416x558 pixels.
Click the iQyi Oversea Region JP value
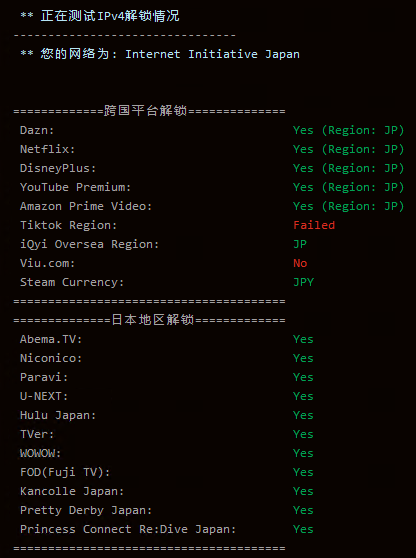(300, 244)
